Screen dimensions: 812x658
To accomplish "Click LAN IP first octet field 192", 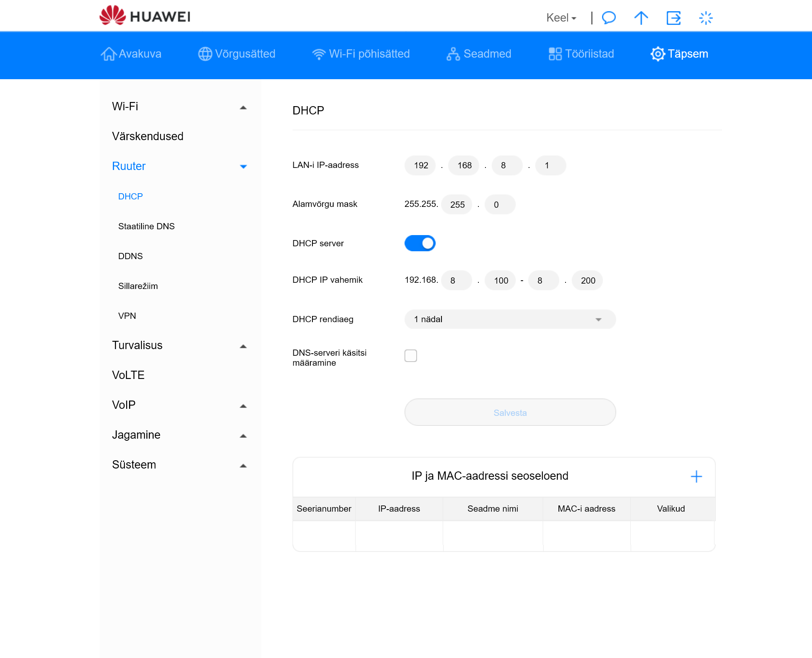I will 420,165.
